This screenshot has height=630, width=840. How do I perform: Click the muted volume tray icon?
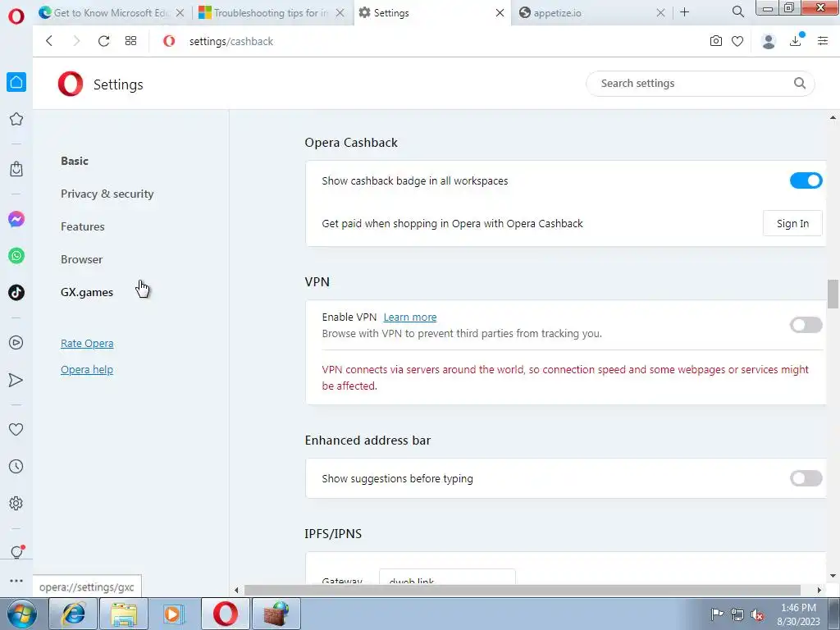[757, 614]
